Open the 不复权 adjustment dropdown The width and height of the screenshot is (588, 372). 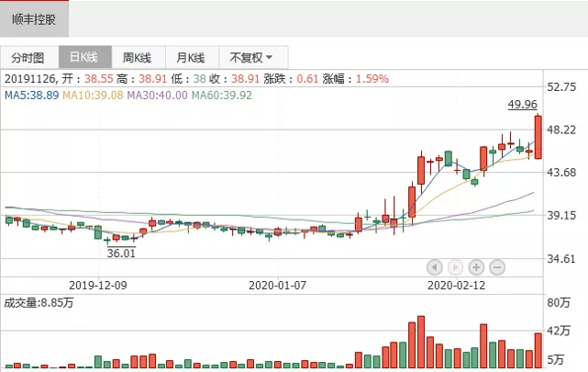coord(253,58)
